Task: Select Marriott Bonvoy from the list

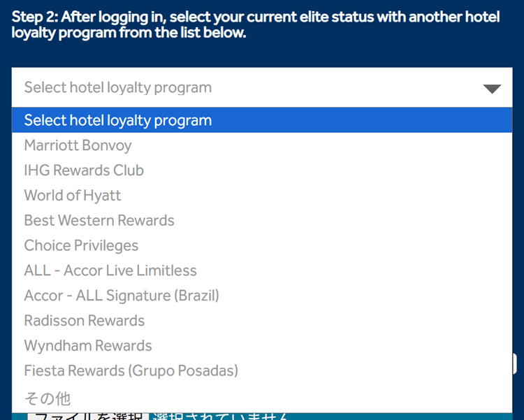Action: pos(78,145)
